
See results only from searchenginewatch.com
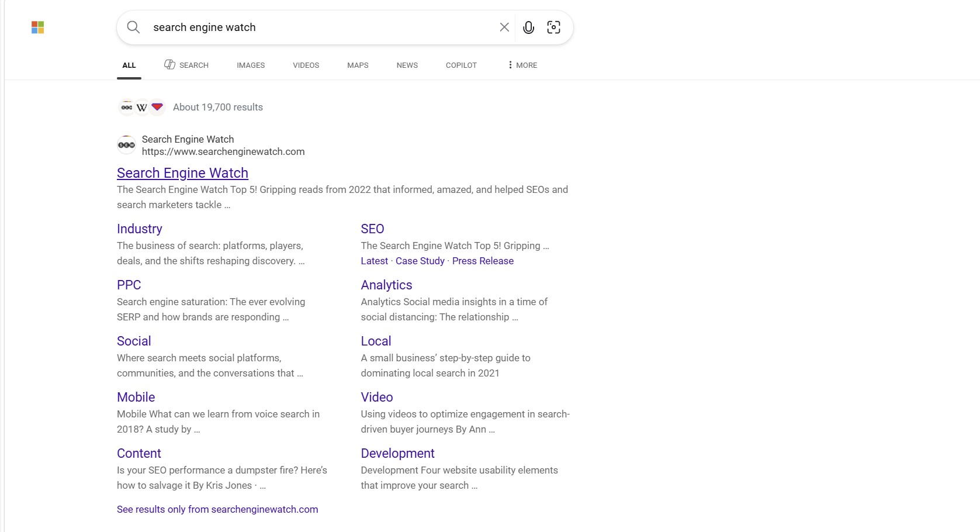217,510
